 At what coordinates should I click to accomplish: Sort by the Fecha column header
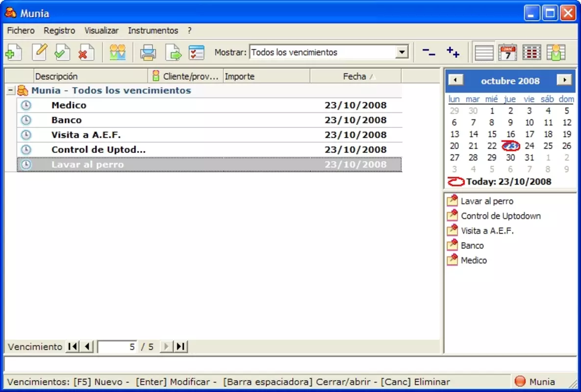(356, 76)
